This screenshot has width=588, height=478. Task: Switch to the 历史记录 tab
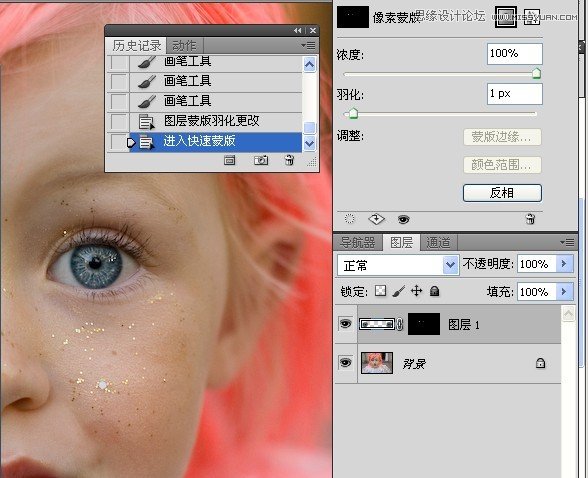[136, 46]
